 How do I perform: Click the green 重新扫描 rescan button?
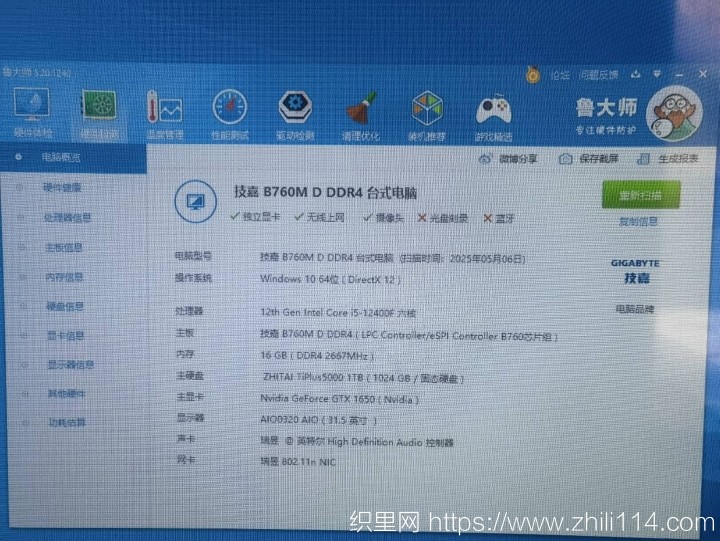point(641,195)
